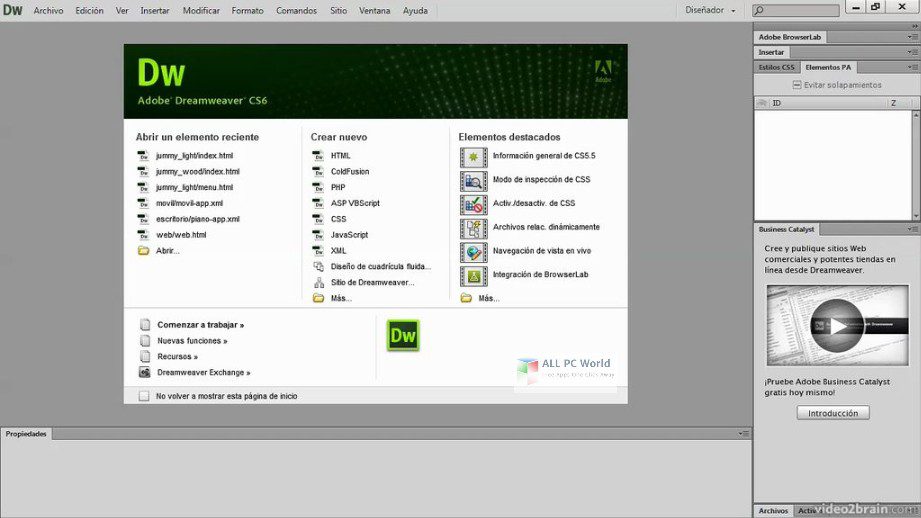Click the Dreamweaver Exchange icon
921x518 pixels.
coord(144,372)
